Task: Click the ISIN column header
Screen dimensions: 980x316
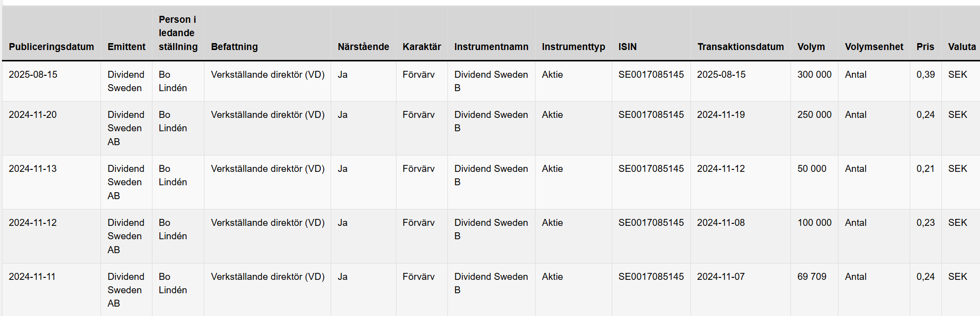Action: click(627, 47)
